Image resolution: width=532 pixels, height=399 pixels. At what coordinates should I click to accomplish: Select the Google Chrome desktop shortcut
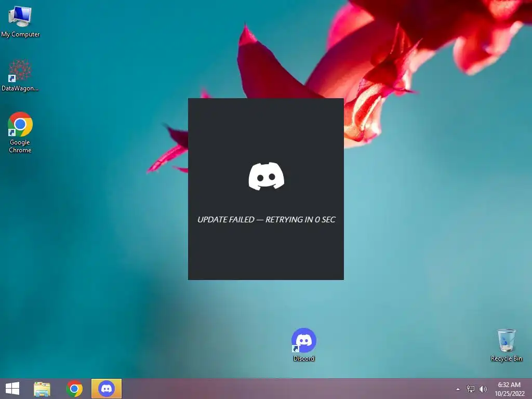pyautogui.click(x=20, y=132)
